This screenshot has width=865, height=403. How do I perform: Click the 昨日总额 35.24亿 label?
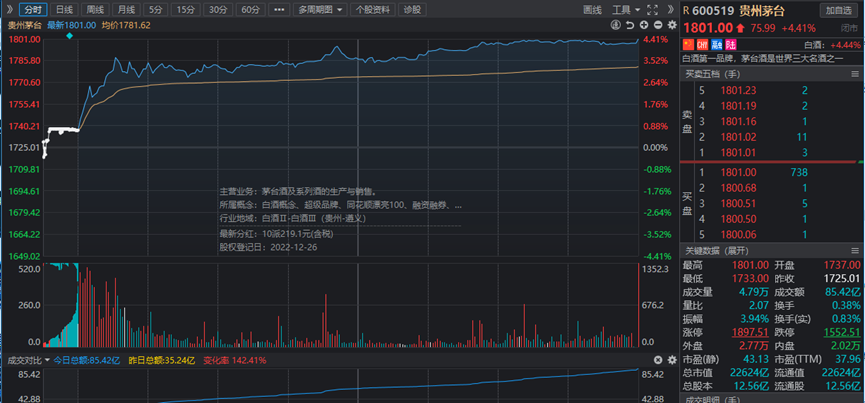(162, 361)
